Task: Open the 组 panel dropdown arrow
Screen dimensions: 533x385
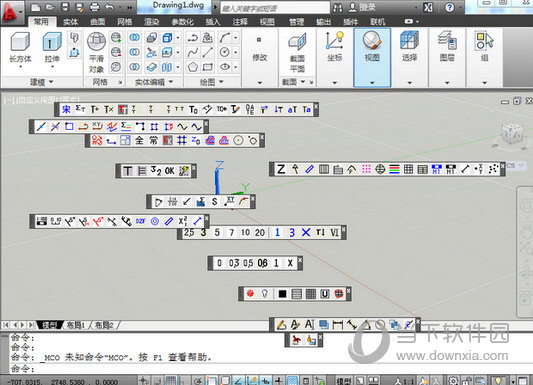Action: pos(485,83)
